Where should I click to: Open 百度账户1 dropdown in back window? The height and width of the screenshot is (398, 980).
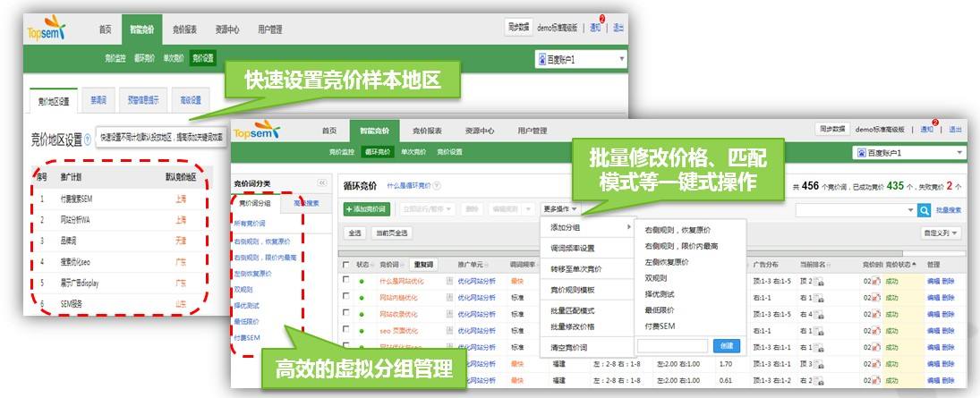click(x=581, y=59)
